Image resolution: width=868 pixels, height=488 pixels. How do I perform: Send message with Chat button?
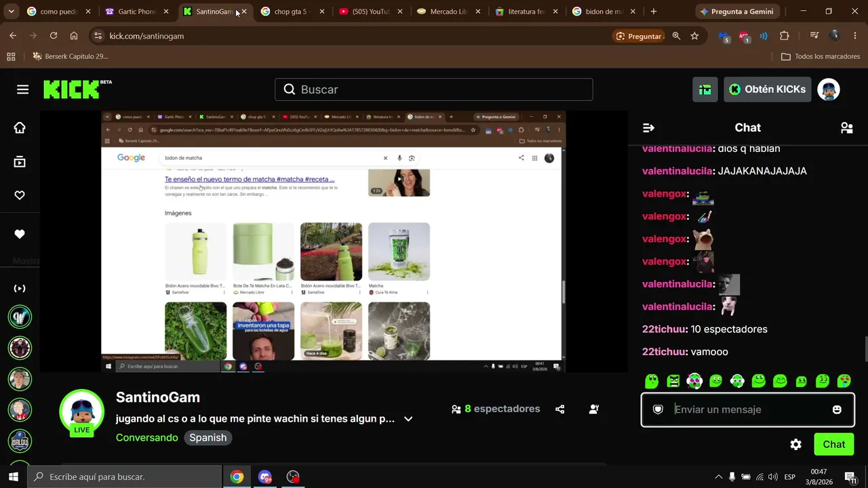834,445
